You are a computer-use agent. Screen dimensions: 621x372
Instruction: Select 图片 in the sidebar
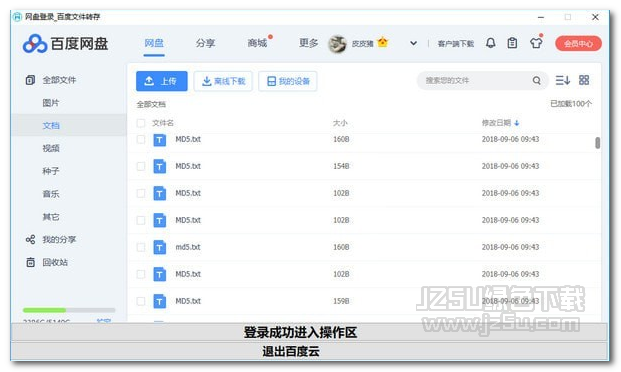(x=51, y=103)
